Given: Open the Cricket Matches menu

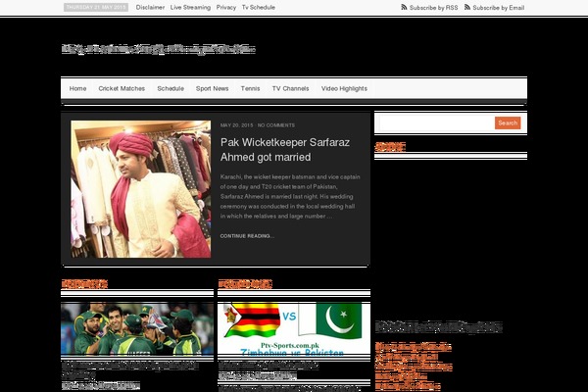Looking at the screenshot, I should (122, 88).
